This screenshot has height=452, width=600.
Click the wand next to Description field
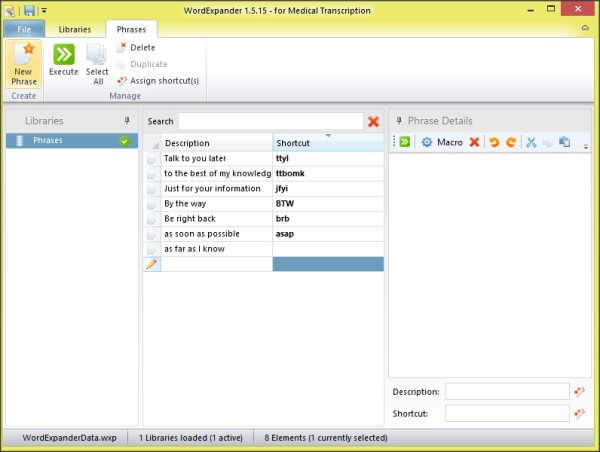(579, 392)
